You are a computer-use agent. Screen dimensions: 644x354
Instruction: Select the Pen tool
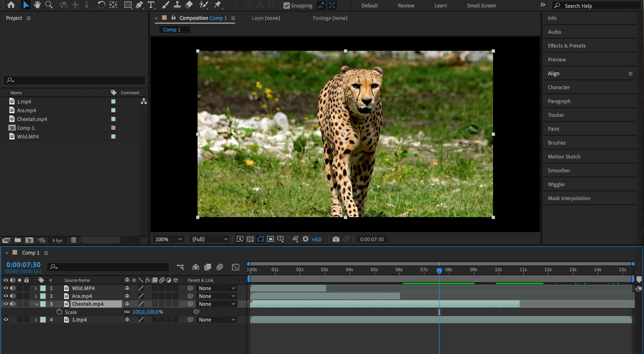(139, 5)
